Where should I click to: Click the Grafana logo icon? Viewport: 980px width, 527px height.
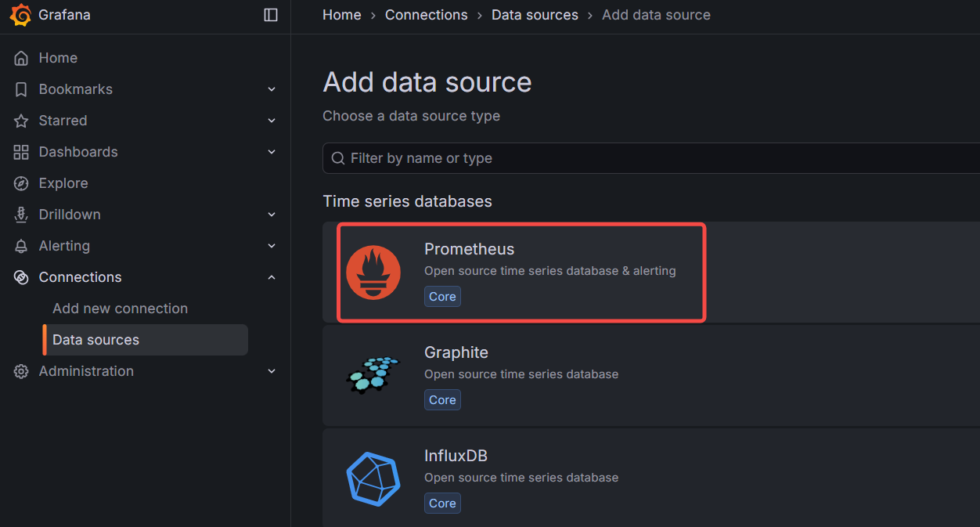tap(21, 15)
